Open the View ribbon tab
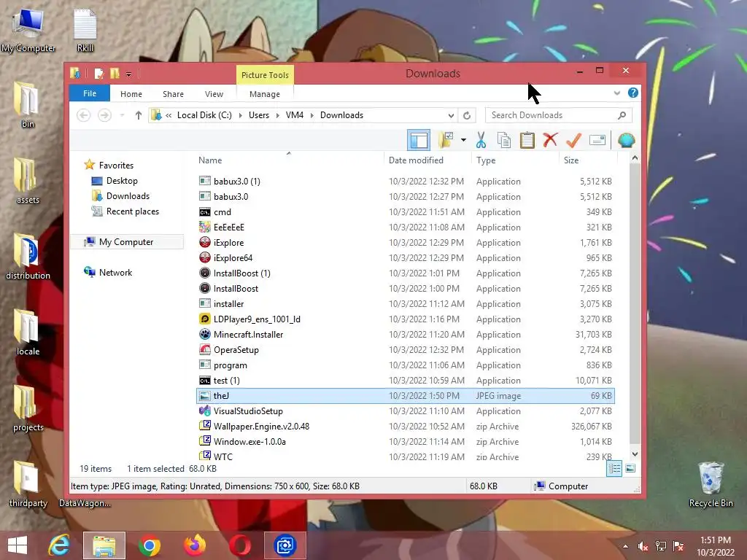This screenshot has height=560, width=747. point(214,94)
